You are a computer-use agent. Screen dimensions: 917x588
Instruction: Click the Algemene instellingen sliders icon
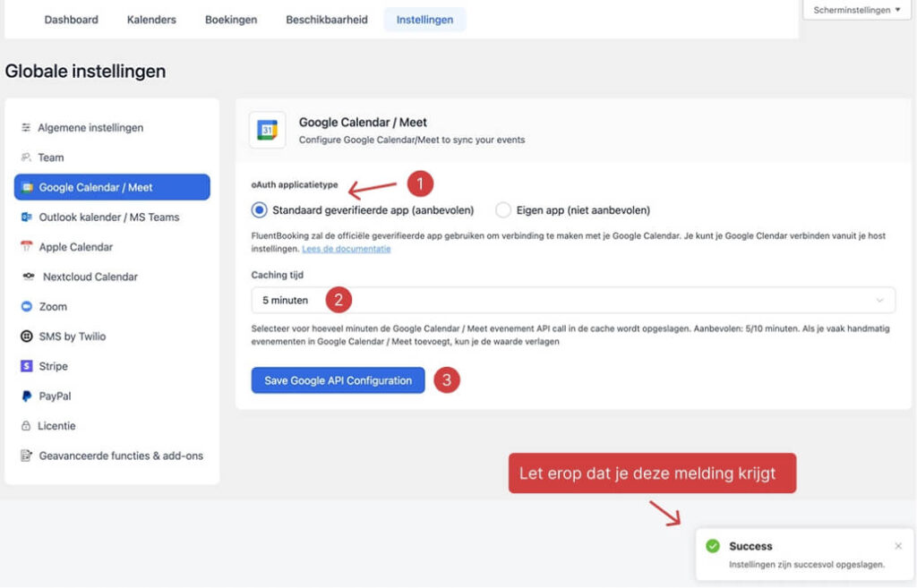click(x=26, y=127)
